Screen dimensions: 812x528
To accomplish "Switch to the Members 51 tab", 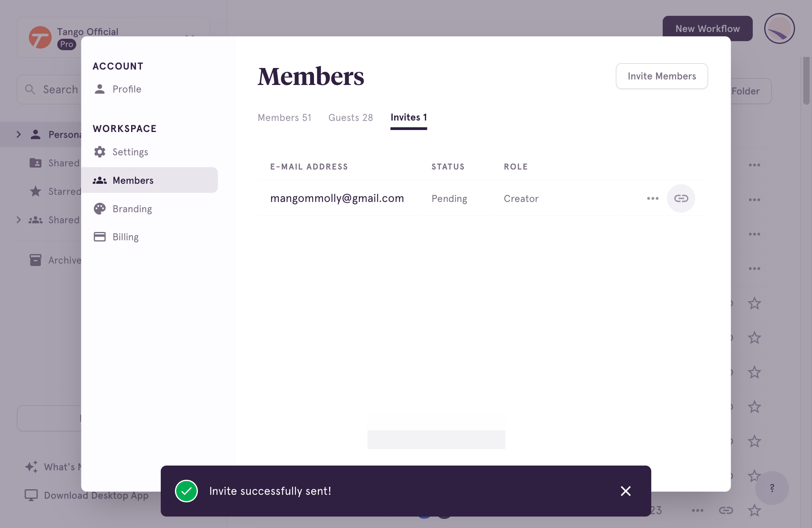I will [x=284, y=118].
